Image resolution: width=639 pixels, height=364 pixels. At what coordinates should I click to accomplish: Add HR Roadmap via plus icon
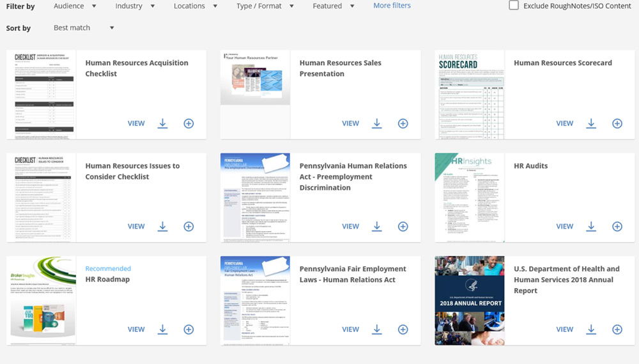[189, 330]
